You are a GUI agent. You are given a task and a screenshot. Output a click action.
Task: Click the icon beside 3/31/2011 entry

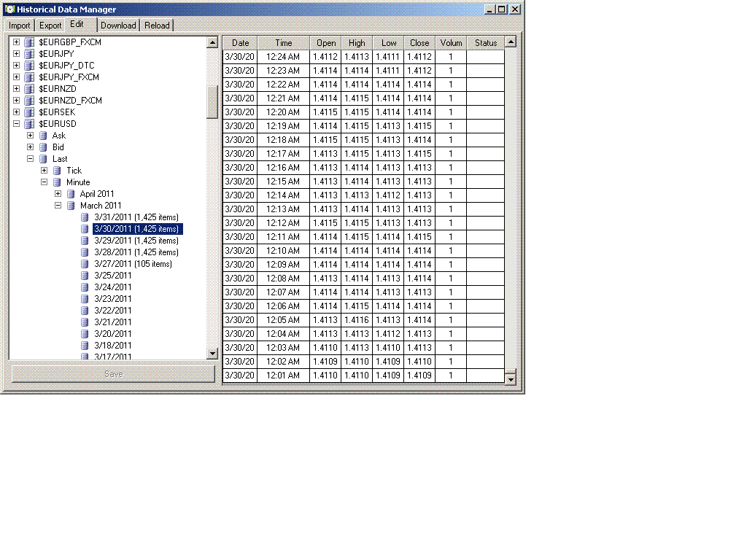tap(85, 217)
